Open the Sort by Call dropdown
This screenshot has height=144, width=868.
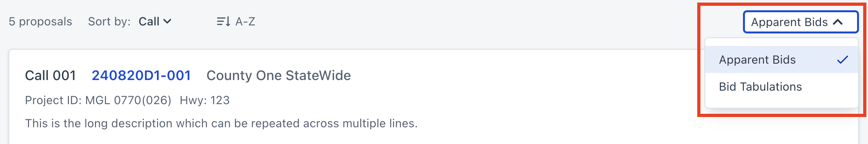coord(155,22)
